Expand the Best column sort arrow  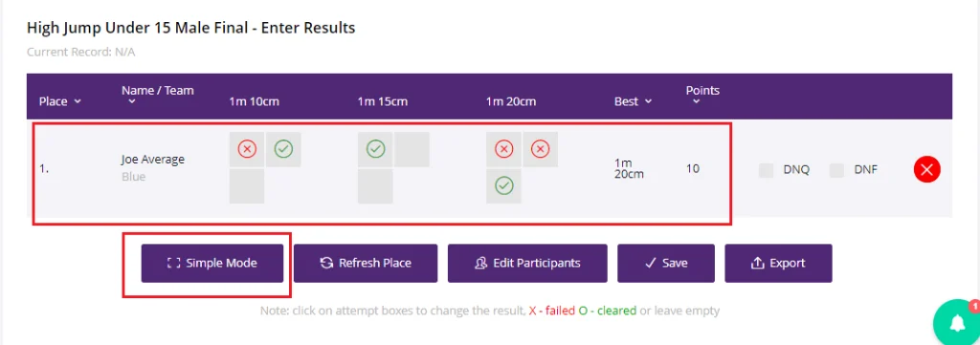pos(648,101)
